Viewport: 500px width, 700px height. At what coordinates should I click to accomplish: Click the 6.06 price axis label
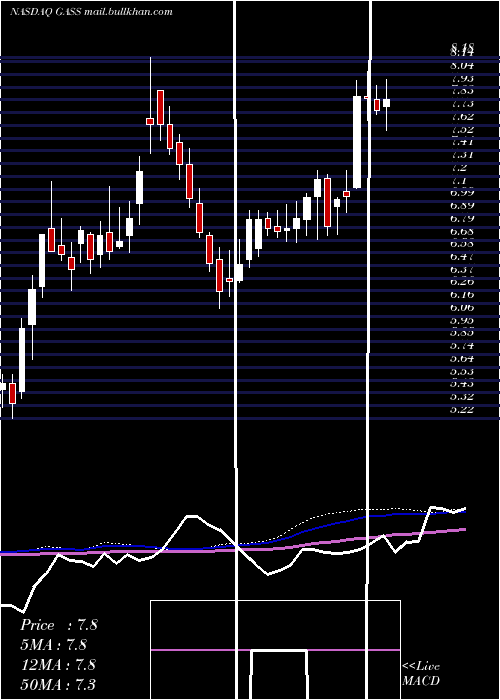tap(462, 308)
